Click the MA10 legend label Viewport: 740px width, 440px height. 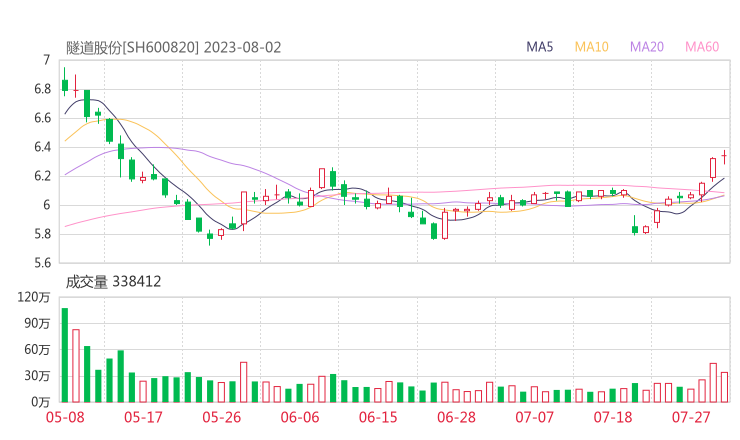point(591,47)
